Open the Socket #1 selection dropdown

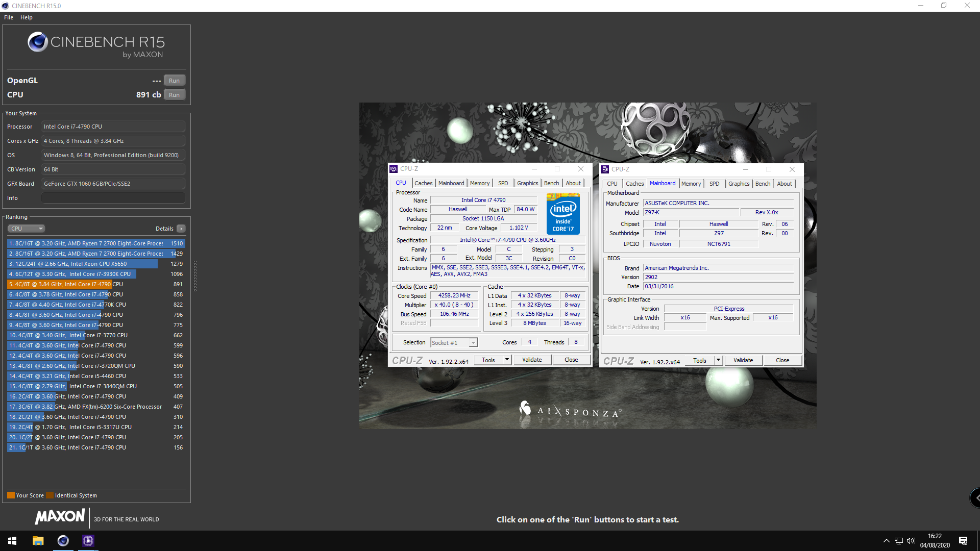[x=454, y=343]
